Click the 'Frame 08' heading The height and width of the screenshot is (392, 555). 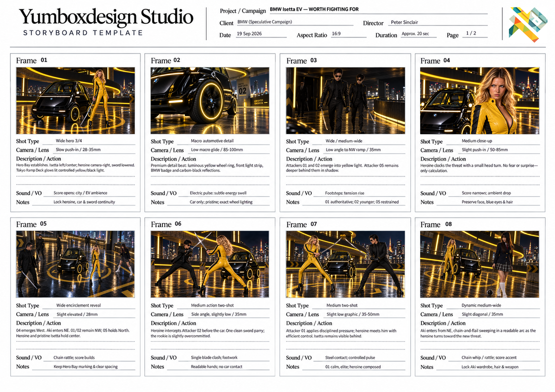[436, 225]
